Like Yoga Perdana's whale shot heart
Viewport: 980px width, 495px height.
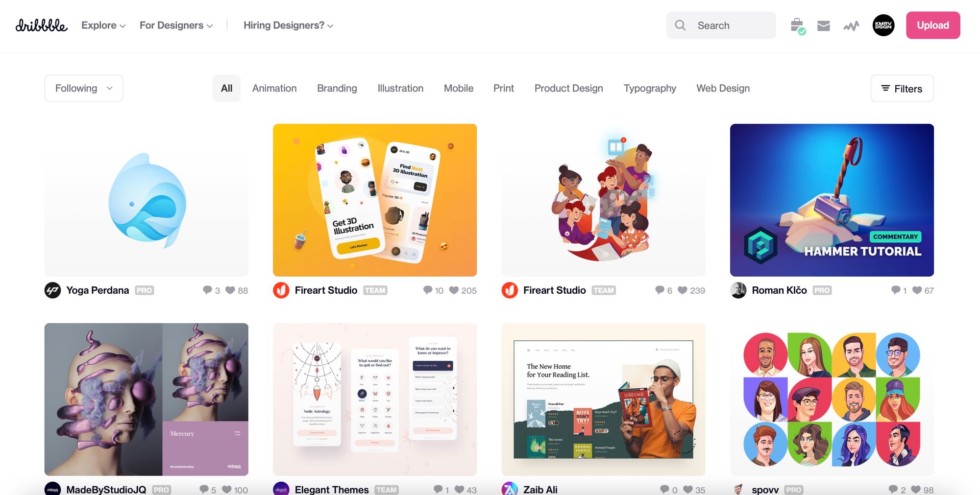(x=230, y=290)
